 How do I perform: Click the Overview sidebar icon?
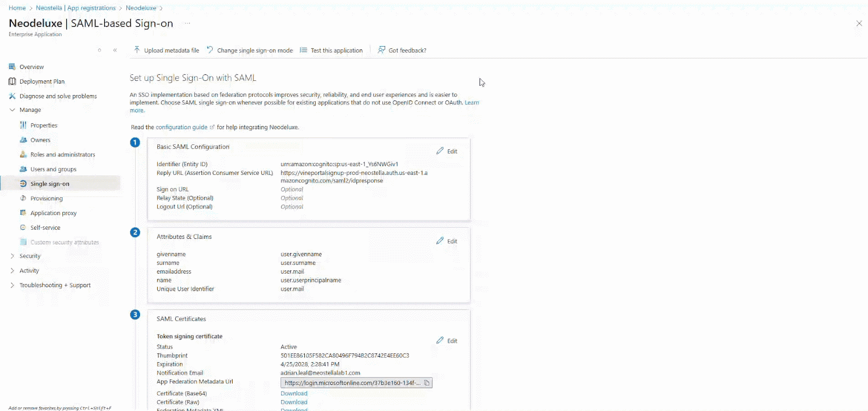pos(12,67)
